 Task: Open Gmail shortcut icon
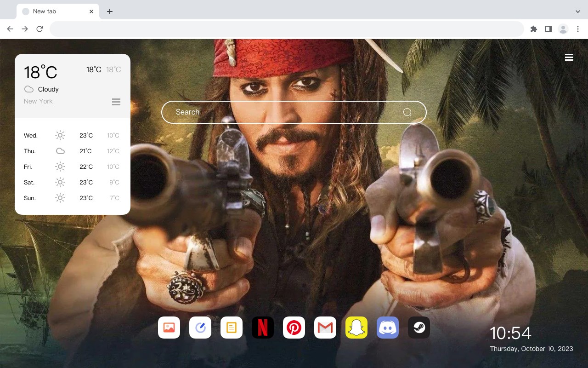point(325,328)
